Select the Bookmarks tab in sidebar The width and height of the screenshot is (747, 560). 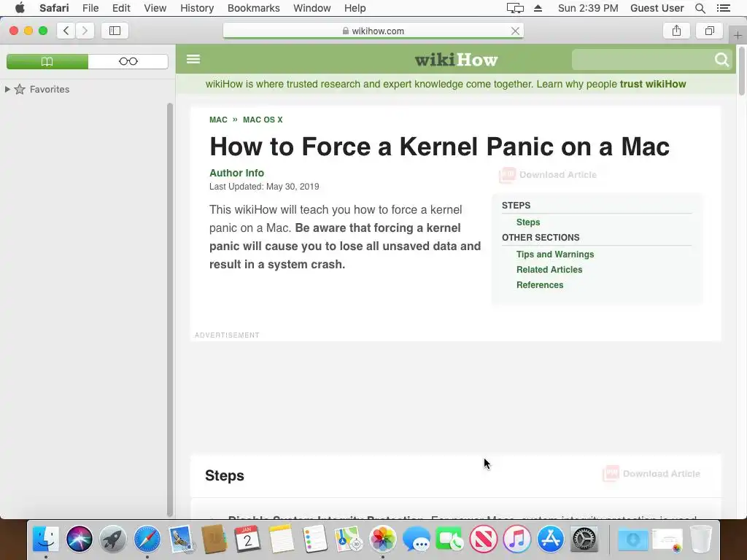[x=47, y=61]
